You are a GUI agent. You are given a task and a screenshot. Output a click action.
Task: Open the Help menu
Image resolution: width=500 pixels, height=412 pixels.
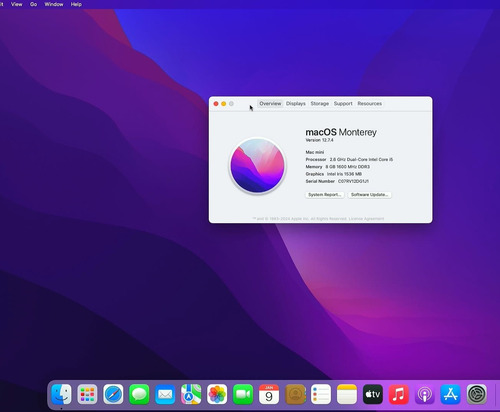(x=76, y=4)
